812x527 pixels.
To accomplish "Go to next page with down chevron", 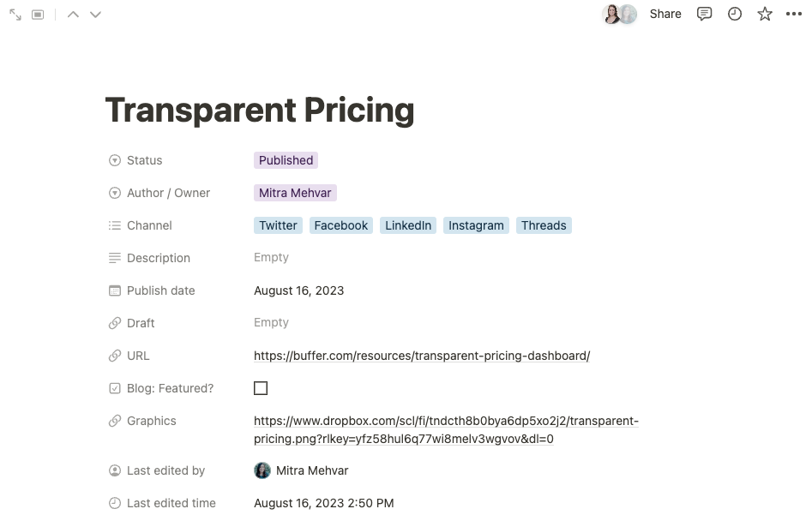I will (95, 15).
